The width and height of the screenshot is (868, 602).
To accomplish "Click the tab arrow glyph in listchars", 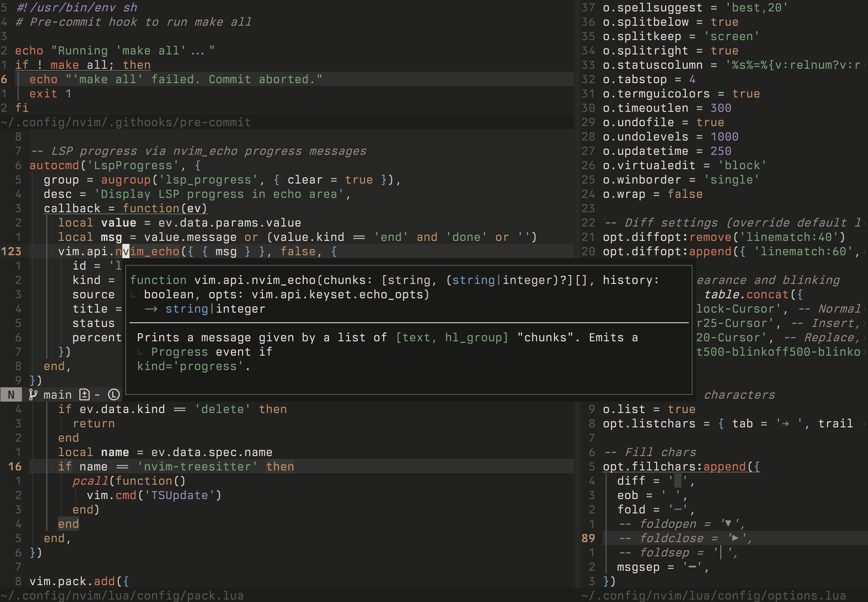I will click(x=785, y=424).
